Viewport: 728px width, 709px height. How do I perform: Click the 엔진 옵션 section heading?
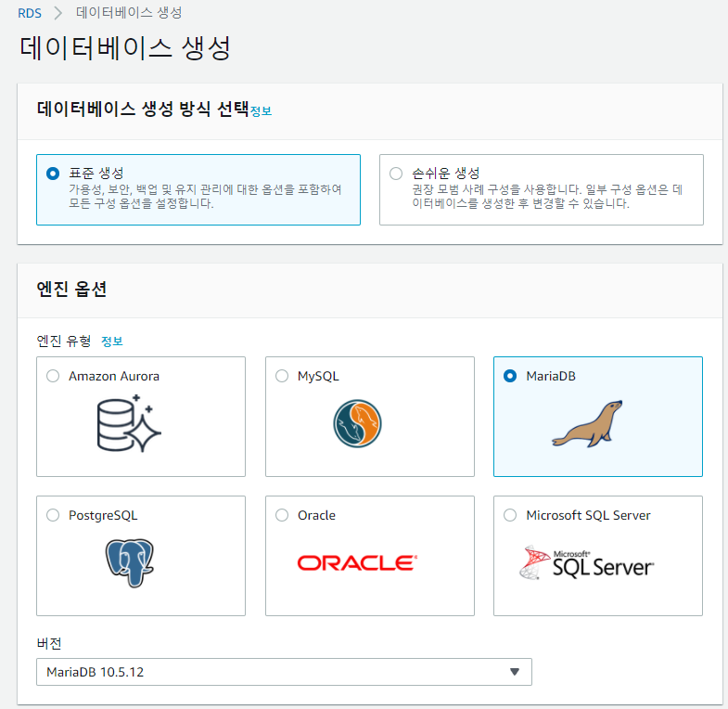click(x=72, y=289)
